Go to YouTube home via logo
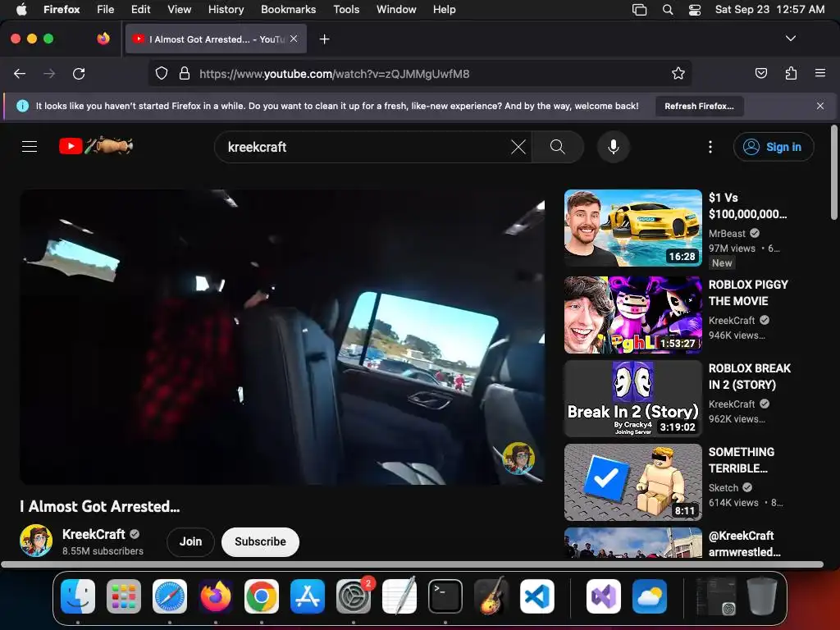Viewport: 840px width, 630px height. click(96, 146)
